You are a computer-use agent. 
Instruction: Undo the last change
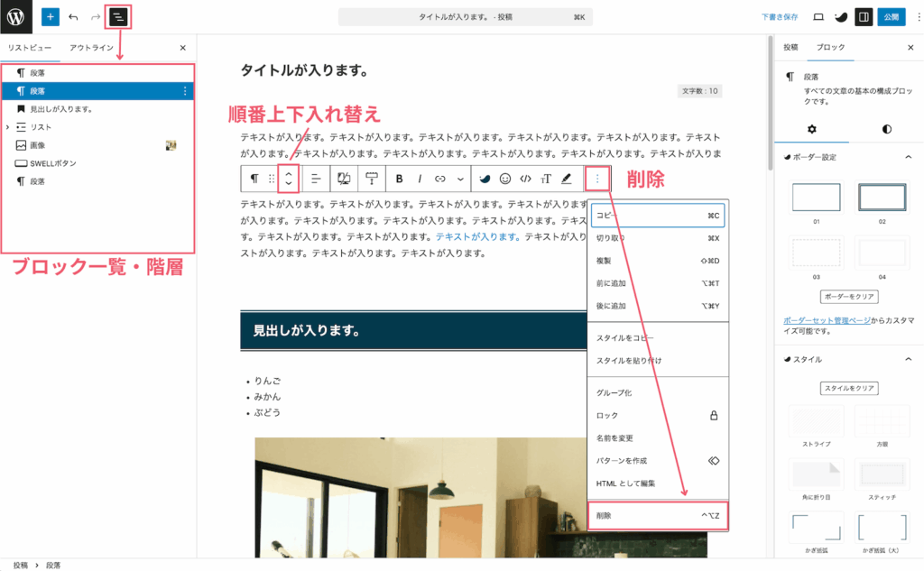pos(73,17)
